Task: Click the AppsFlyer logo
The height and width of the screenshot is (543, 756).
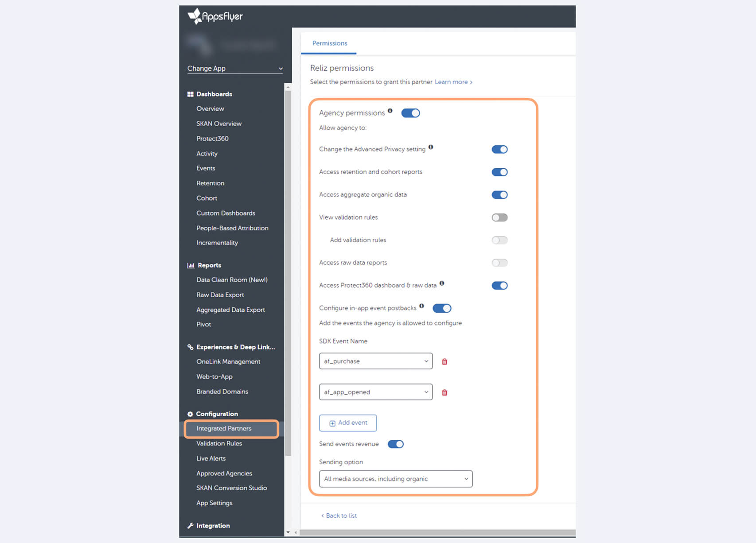Action: tap(215, 16)
